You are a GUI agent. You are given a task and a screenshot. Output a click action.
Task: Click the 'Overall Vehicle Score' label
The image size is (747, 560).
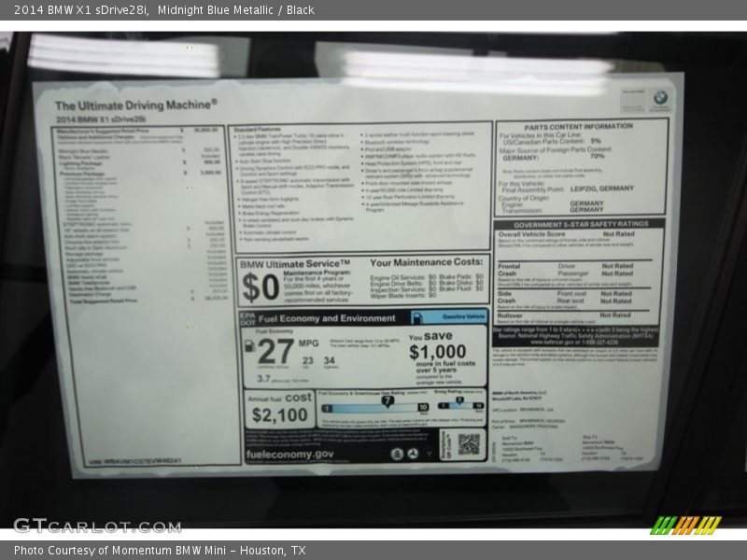[531, 234]
